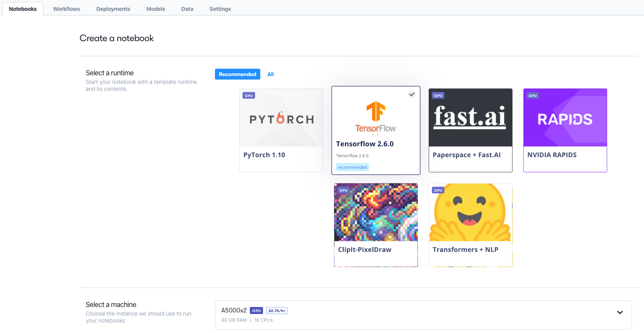The height and width of the screenshot is (333, 644).
Task: Click the TensorFlow logo icon
Action: point(376,116)
